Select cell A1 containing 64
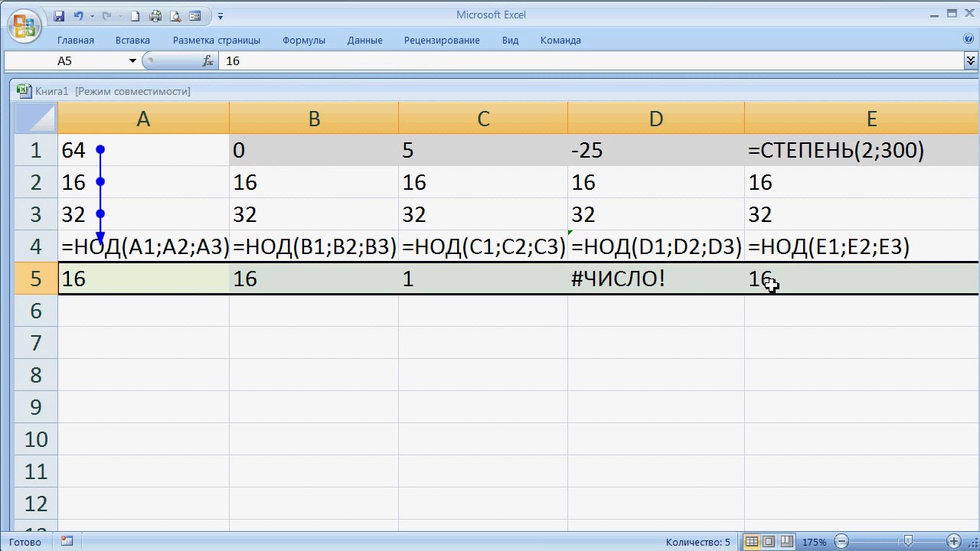The image size is (980, 551). pos(144,150)
